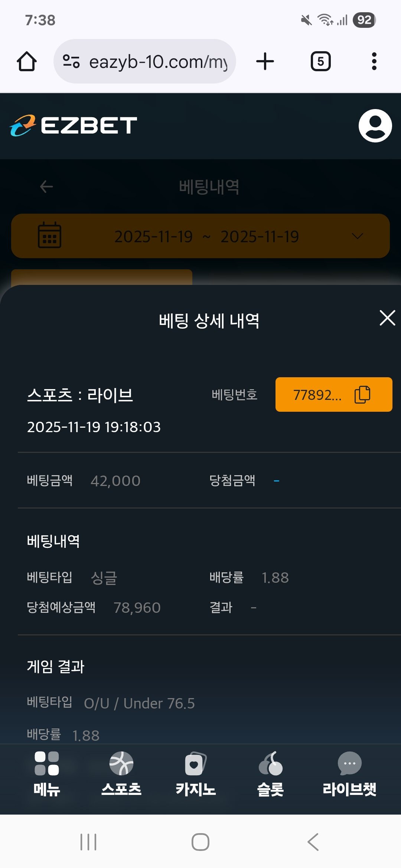Switch to the 카지노 tab

tap(196, 774)
